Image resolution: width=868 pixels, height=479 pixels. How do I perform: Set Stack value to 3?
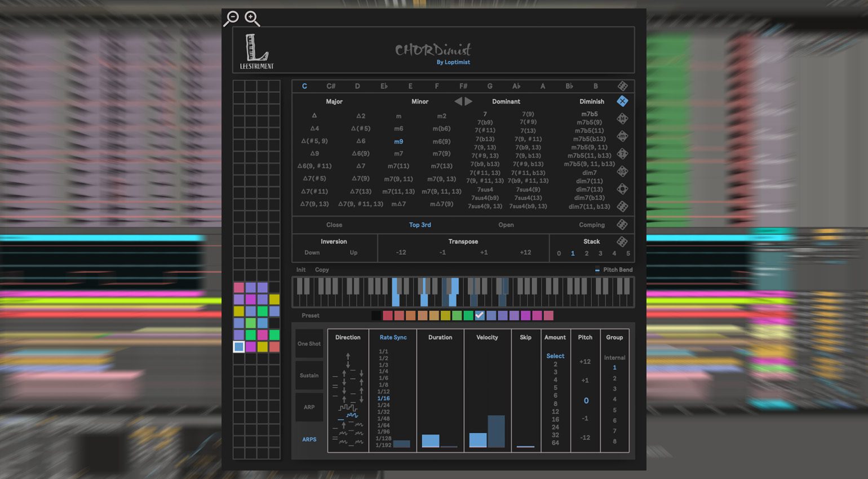(600, 254)
